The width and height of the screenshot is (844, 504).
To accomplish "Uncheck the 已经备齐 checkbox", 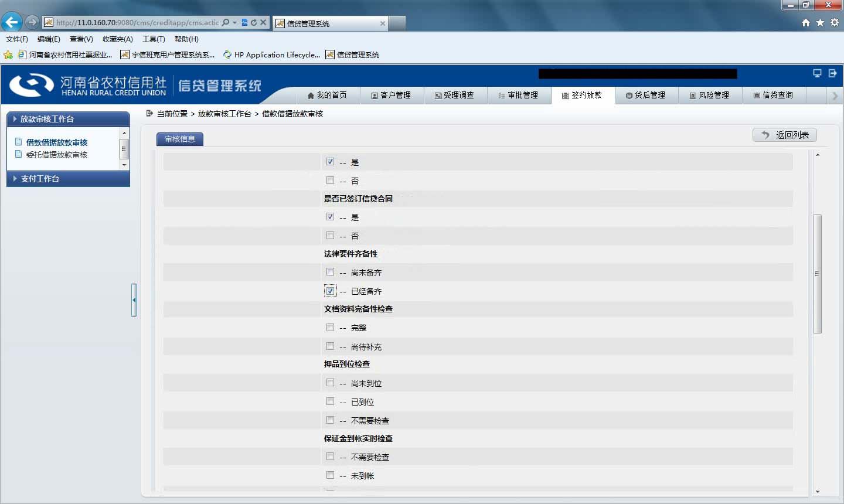I will (x=331, y=291).
